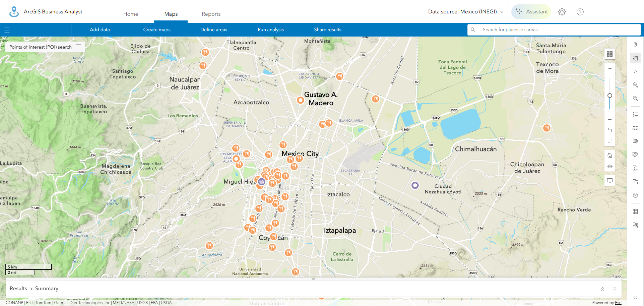Expand the Data source: Mexico (INEGI) dropdown

coord(466,12)
